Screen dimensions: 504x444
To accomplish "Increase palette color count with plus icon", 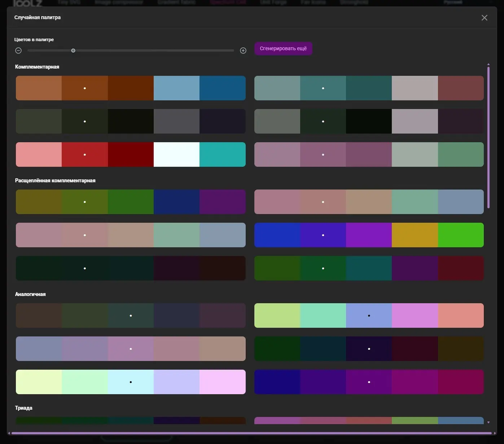I will 243,51.
